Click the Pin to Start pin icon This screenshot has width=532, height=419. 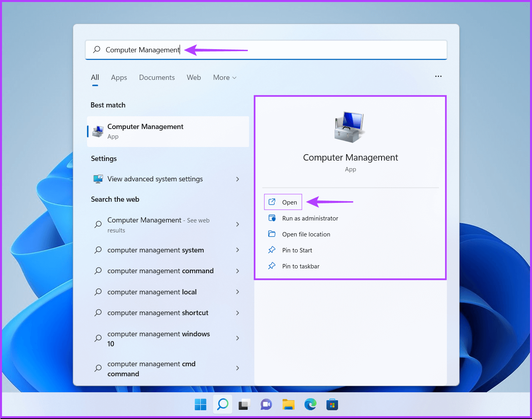[272, 250]
